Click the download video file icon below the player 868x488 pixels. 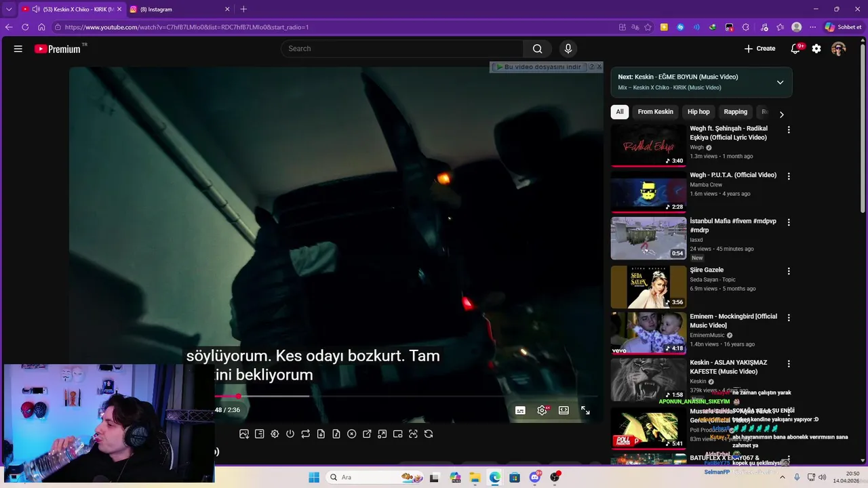tap(321, 434)
